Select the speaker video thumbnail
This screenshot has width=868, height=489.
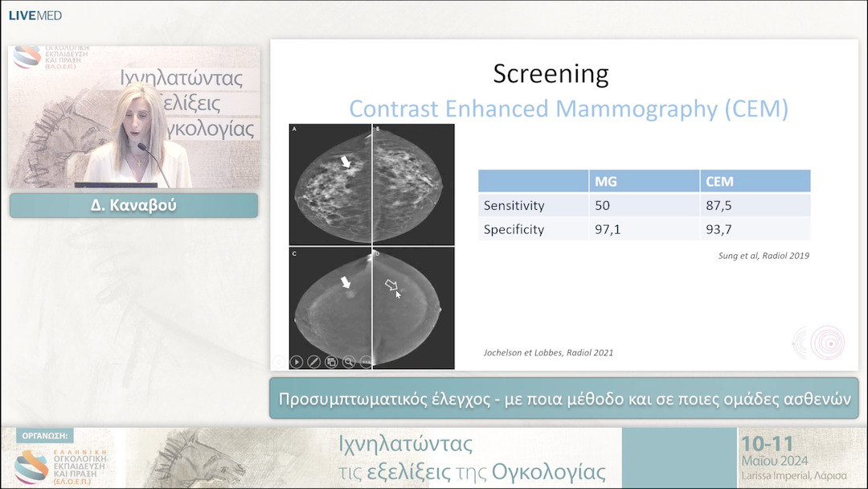pyautogui.click(x=134, y=117)
